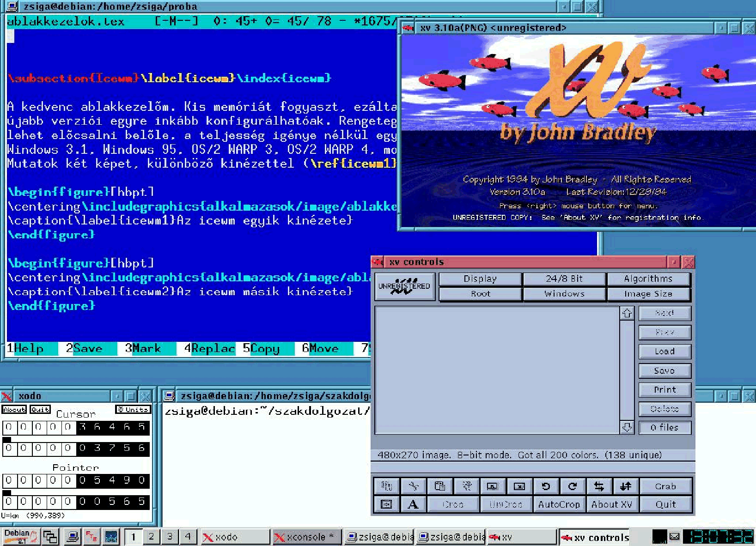Click the Print button in xv controls

coord(665,390)
